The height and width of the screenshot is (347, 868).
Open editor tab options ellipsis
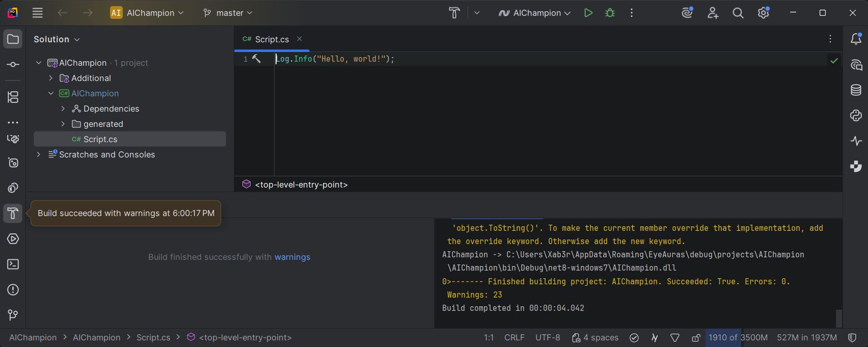click(x=830, y=39)
